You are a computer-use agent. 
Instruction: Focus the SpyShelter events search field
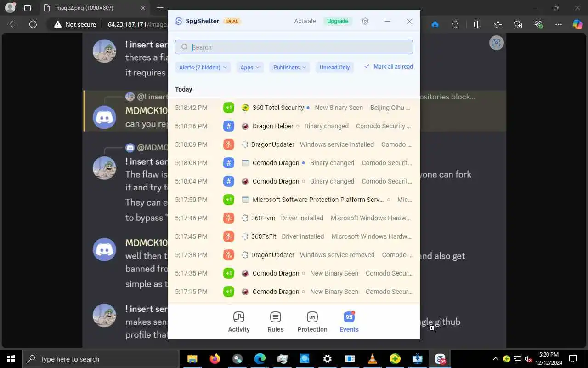294,47
